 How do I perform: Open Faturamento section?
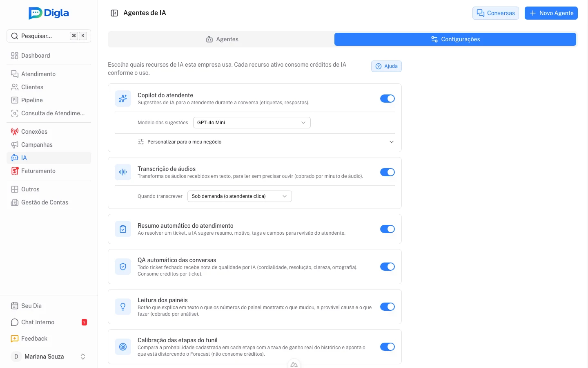point(49,171)
